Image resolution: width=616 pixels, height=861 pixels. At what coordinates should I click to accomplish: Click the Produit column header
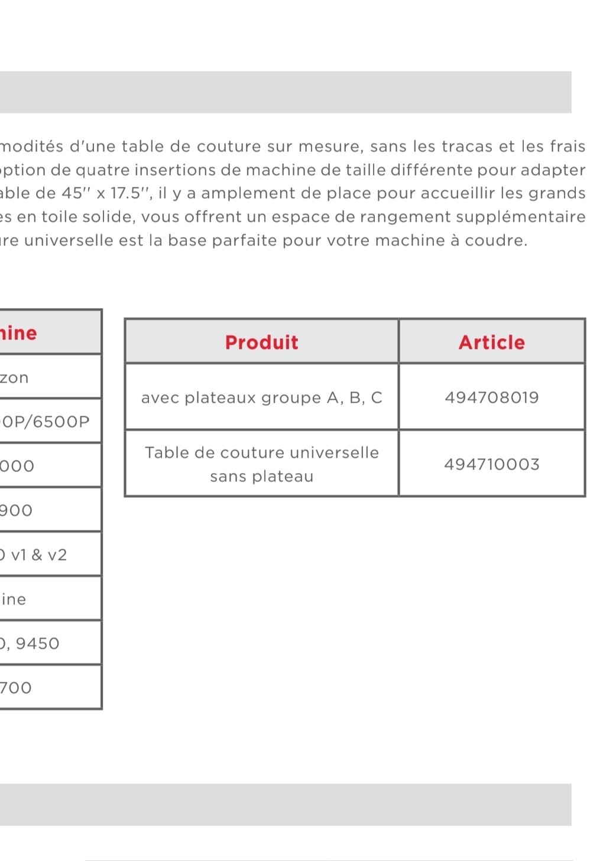click(261, 342)
